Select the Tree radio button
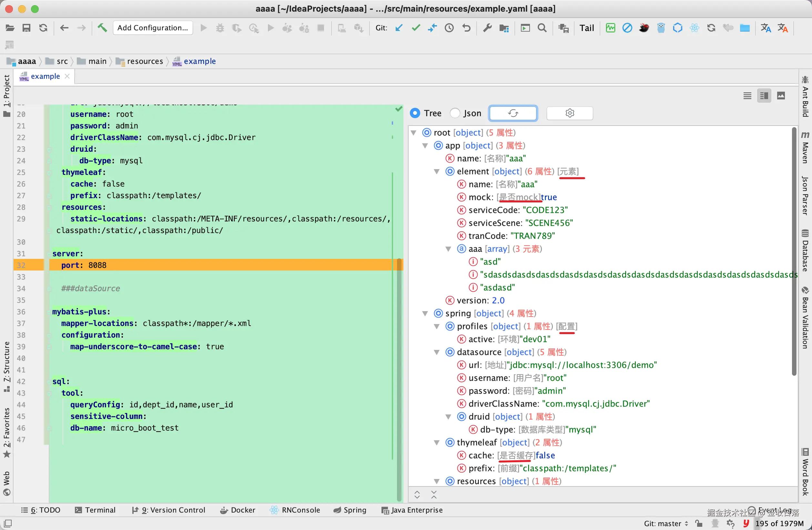Viewport: 812px width, 530px height. pos(415,113)
